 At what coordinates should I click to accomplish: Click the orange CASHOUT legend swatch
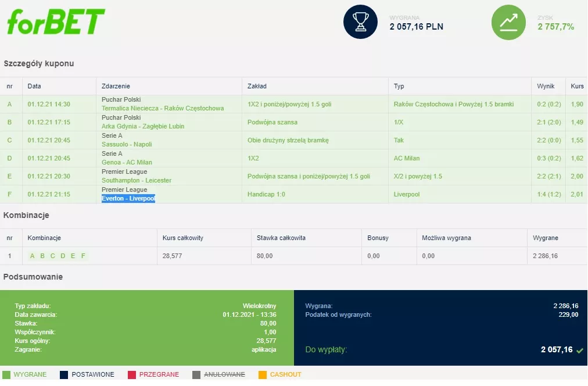coord(263,374)
